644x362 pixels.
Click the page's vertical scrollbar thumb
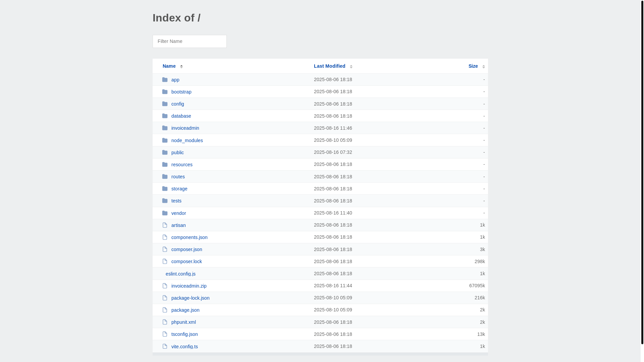click(x=642, y=172)
